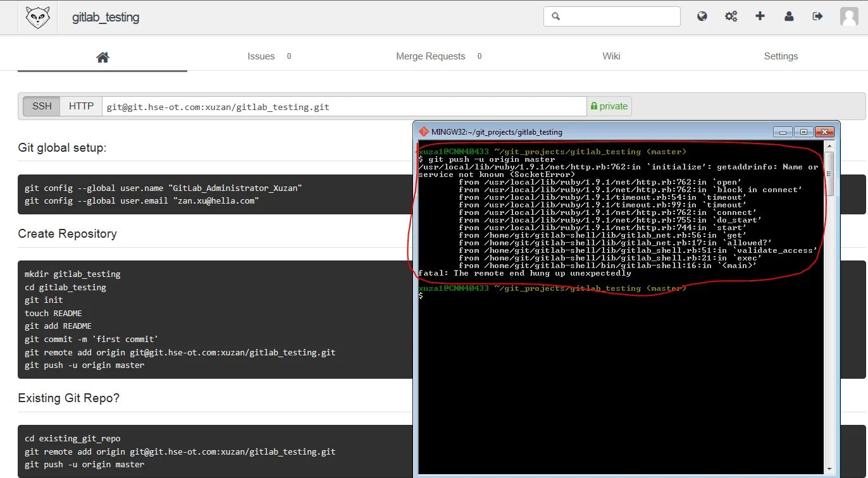Viewport: 868px width, 478px height.
Task: Click the 'Git global setup:' heading
Action: pyautogui.click(x=62, y=148)
